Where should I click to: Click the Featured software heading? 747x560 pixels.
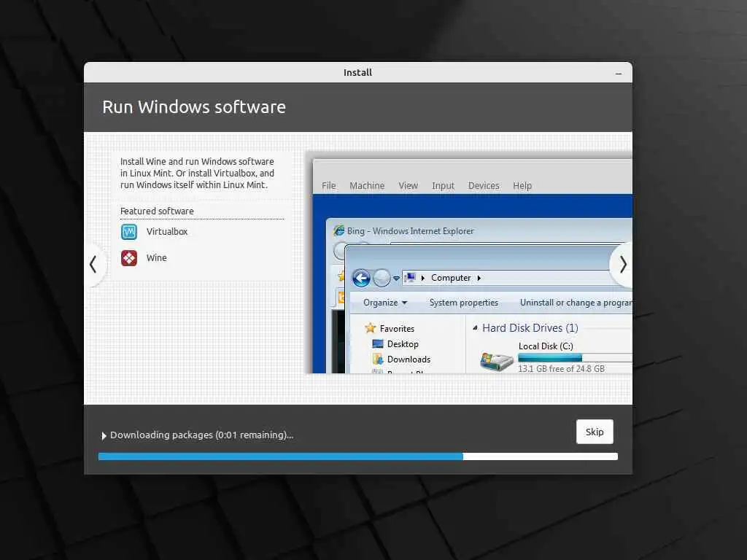click(x=157, y=211)
